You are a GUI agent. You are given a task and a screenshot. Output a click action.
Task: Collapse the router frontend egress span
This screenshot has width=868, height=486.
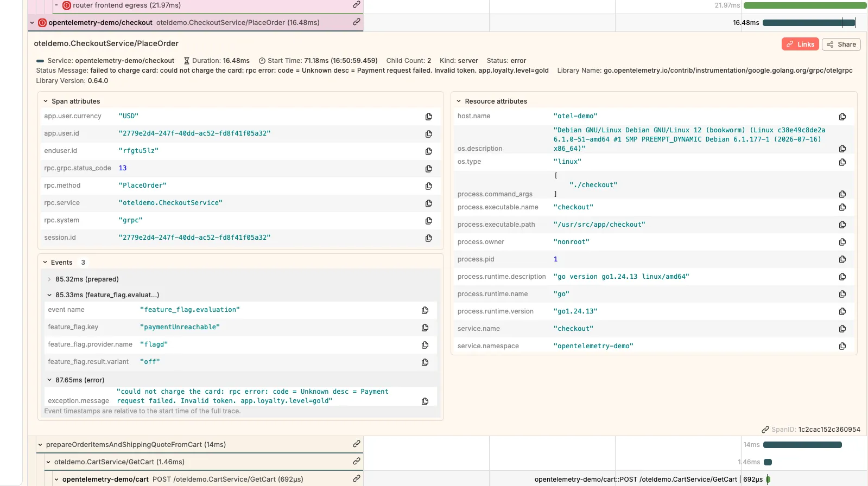56,5
